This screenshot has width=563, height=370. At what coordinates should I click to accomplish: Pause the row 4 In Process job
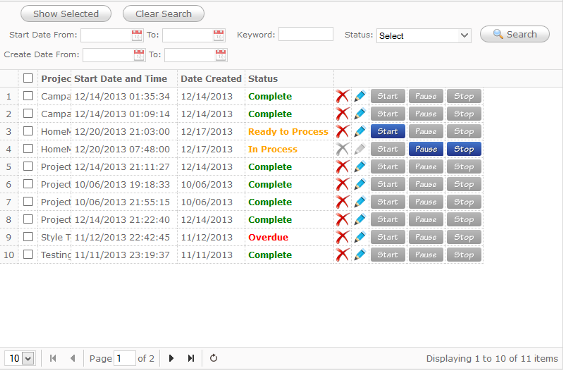pos(426,149)
